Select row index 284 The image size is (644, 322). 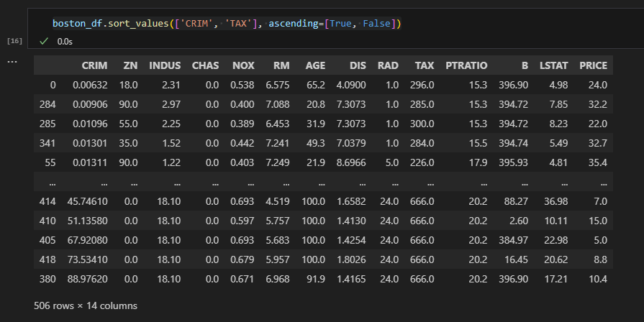coord(47,105)
